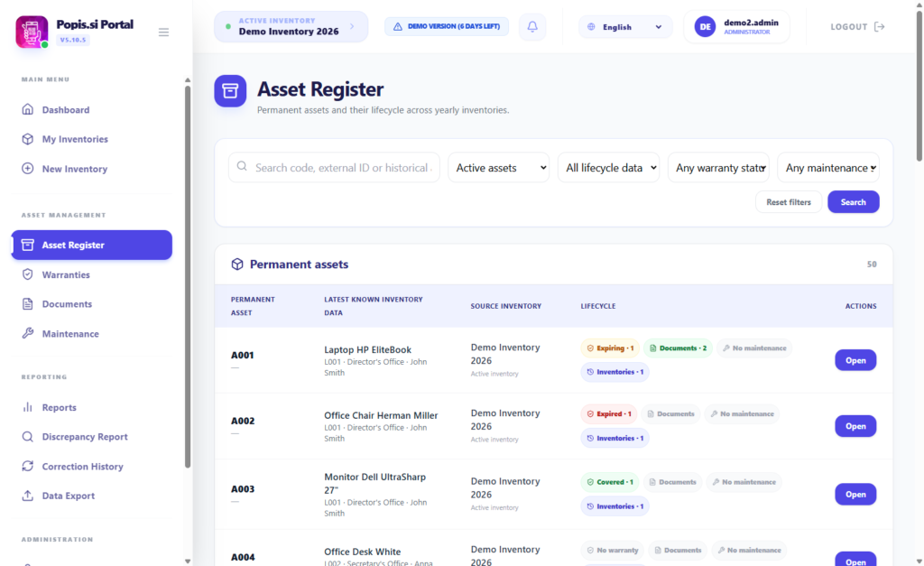Click the logout arrow icon
Screen dimensions: 924x566
(879, 26)
